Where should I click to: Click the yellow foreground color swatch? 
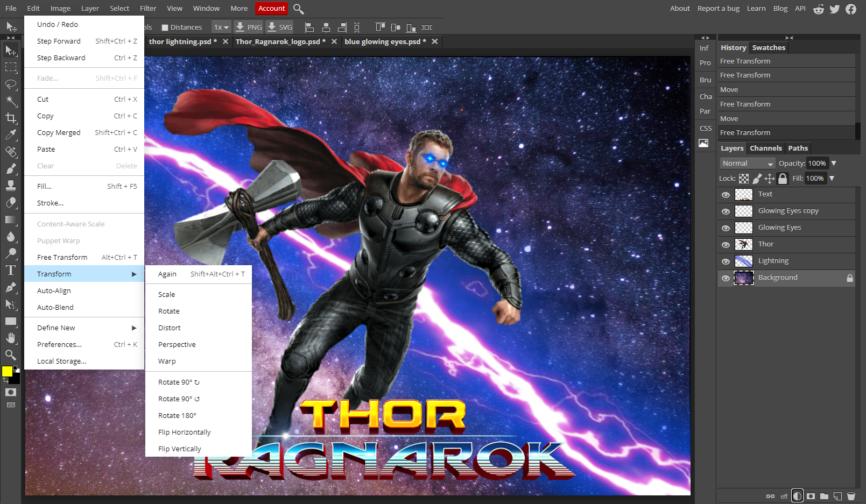(x=7, y=371)
